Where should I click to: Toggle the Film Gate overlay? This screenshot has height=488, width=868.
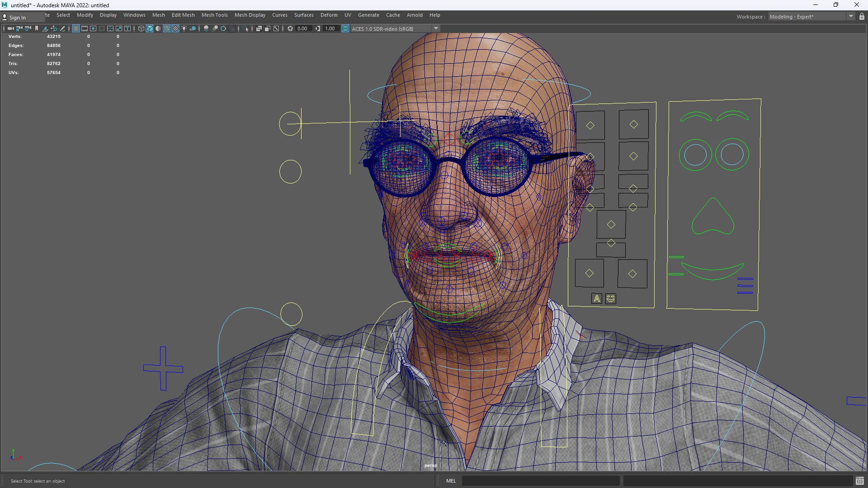tap(85, 28)
